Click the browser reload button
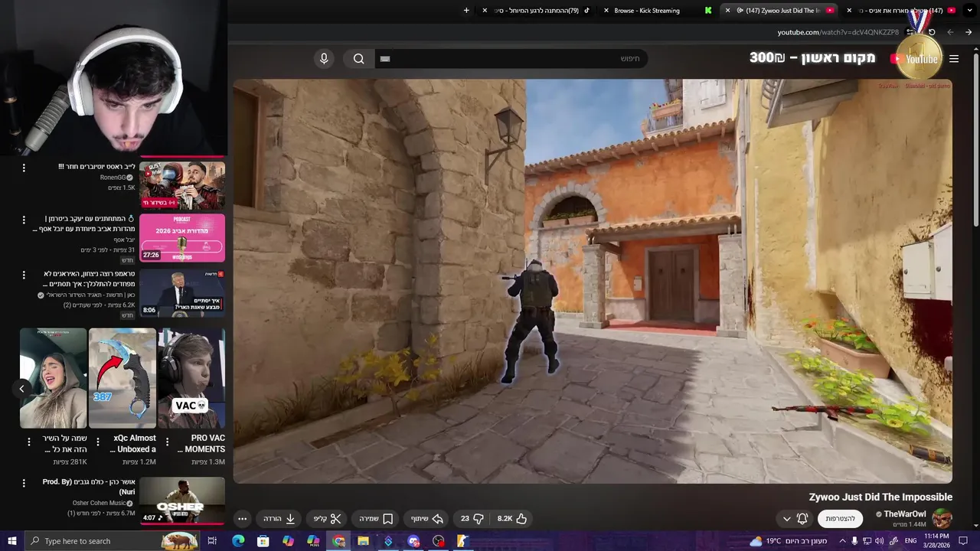The height and width of the screenshot is (551, 980). point(932,32)
